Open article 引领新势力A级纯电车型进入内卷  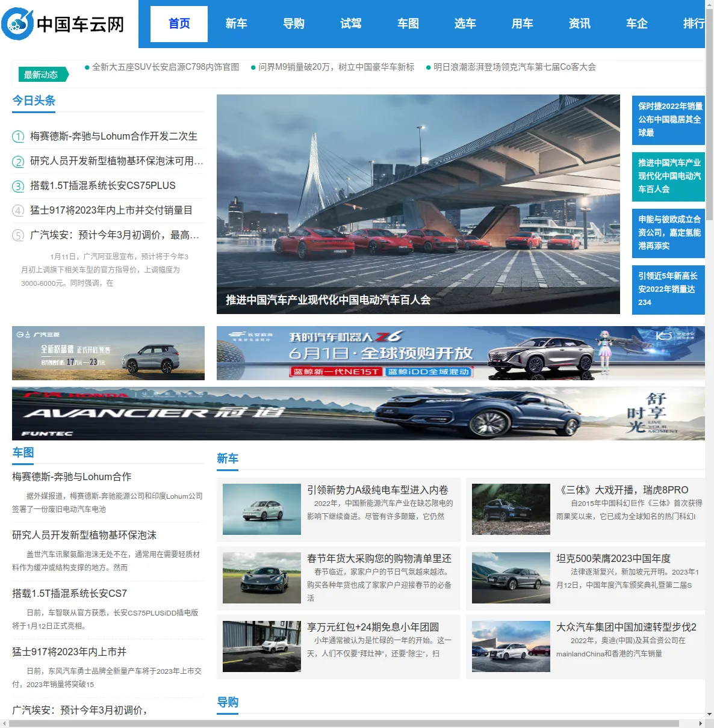point(377,490)
